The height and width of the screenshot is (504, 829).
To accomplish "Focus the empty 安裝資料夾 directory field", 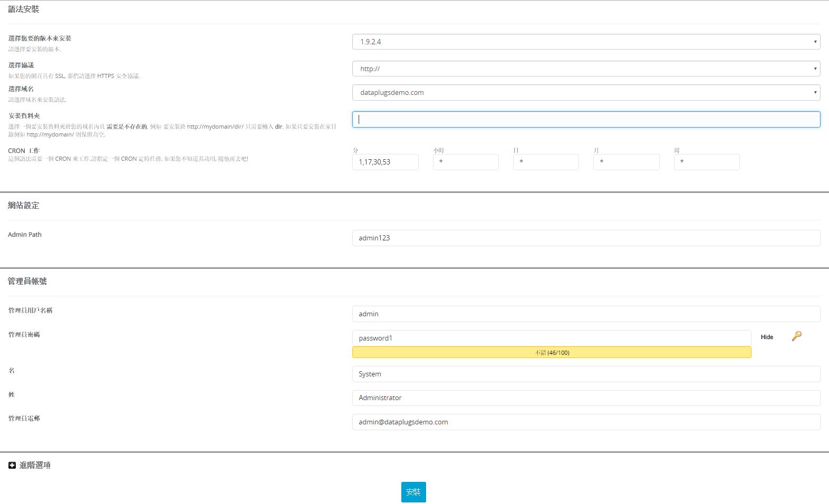I will click(x=585, y=119).
